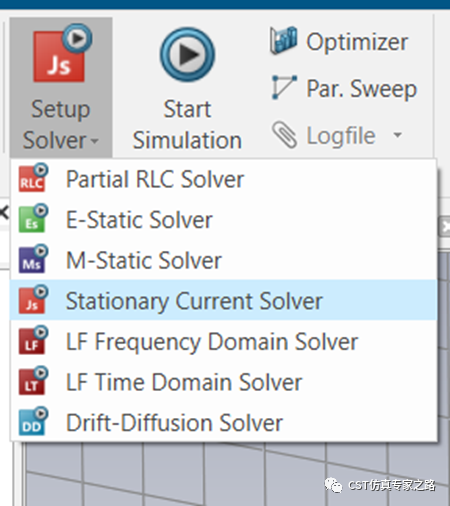Screen dimensions: 450x506
Task: Open the Optimizer tool icon
Action: 283,40
